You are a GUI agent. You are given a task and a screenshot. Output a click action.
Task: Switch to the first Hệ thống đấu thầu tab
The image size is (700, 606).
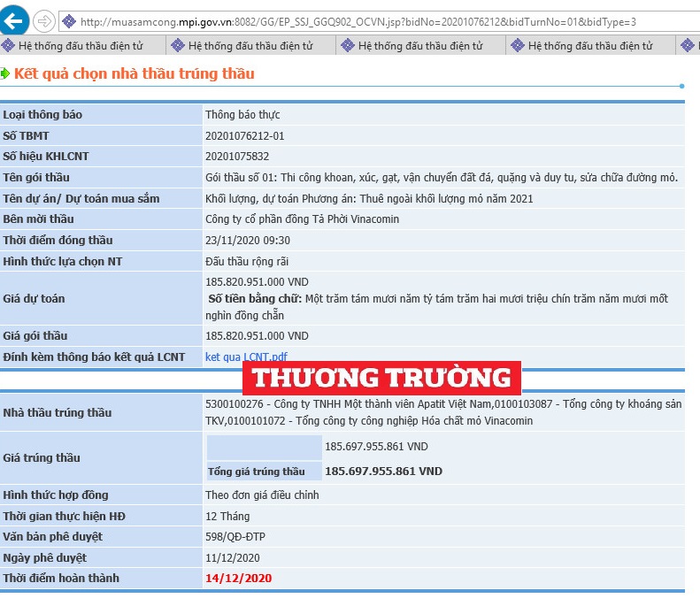tap(82, 45)
